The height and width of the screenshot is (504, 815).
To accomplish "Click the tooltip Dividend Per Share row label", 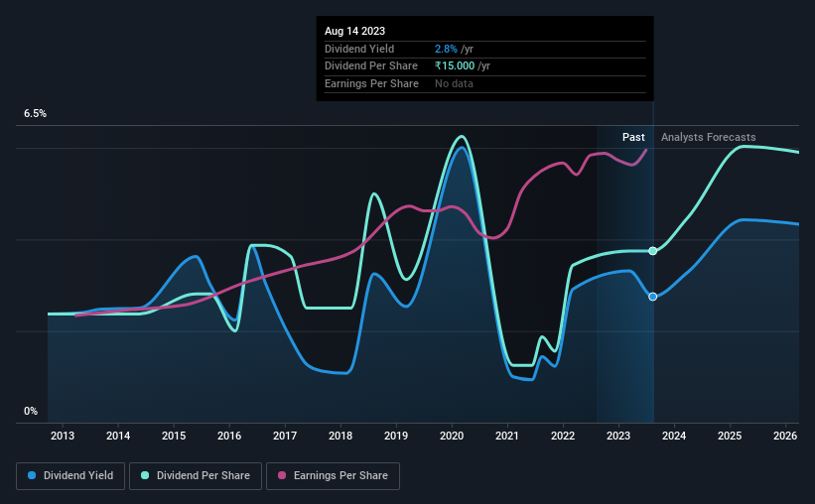I will click(371, 66).
